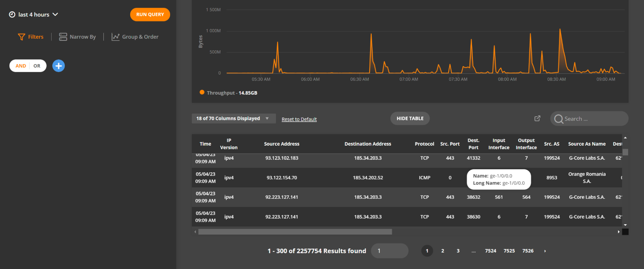Click the clock icon beside last 4 hours
The width and height of the screenshot is (644, 269).
pyautogui.click(x=12, y=14)
